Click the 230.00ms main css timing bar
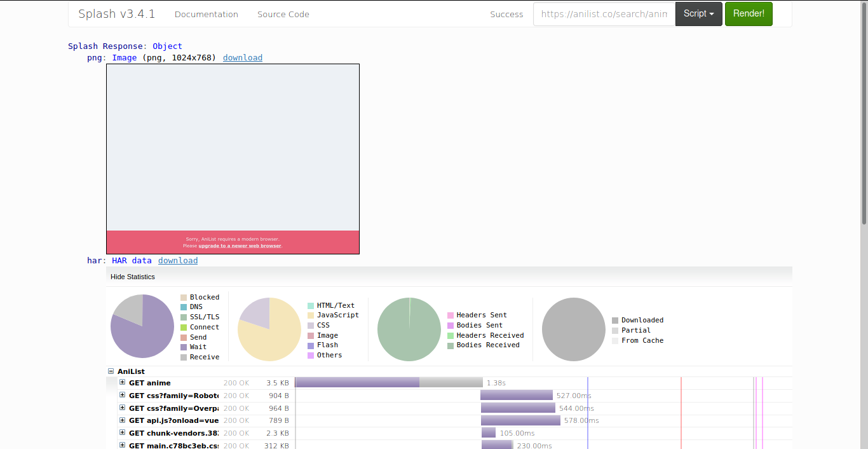This screenshot has width=868, height=449. (x=497, y=445)
